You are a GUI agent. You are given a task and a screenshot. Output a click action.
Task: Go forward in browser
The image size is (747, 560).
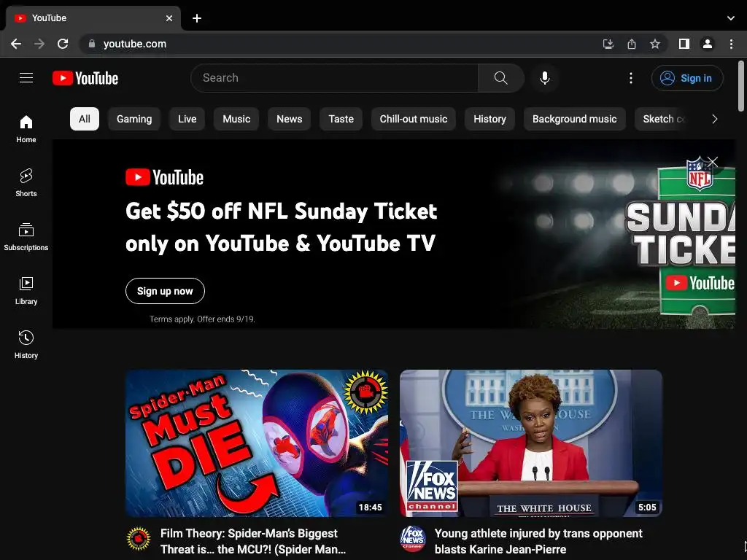click(39, 44)
